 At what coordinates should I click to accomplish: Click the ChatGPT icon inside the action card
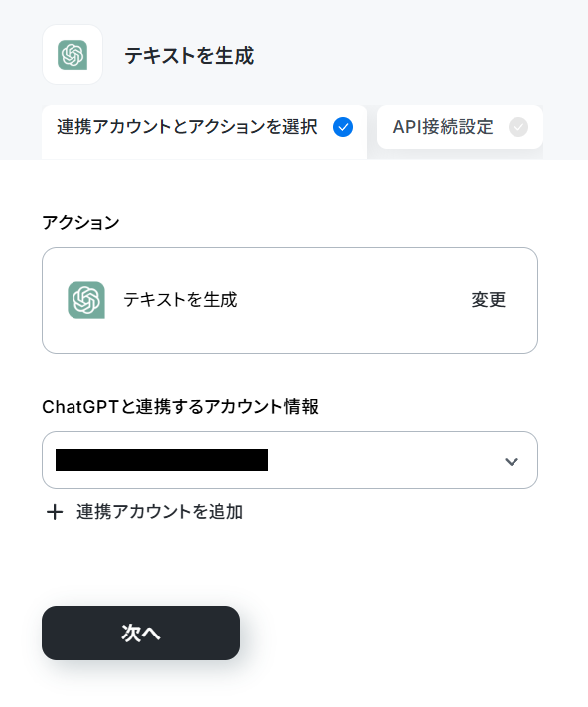86,300
